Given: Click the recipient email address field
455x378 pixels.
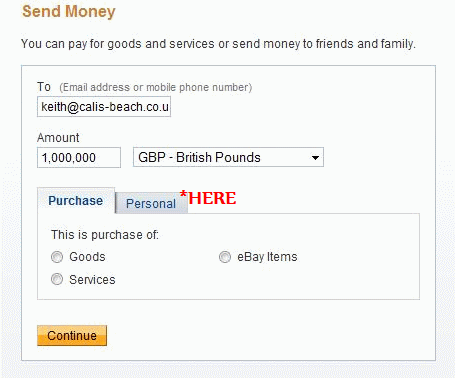Looking at the screenshot, I should 104,107.
